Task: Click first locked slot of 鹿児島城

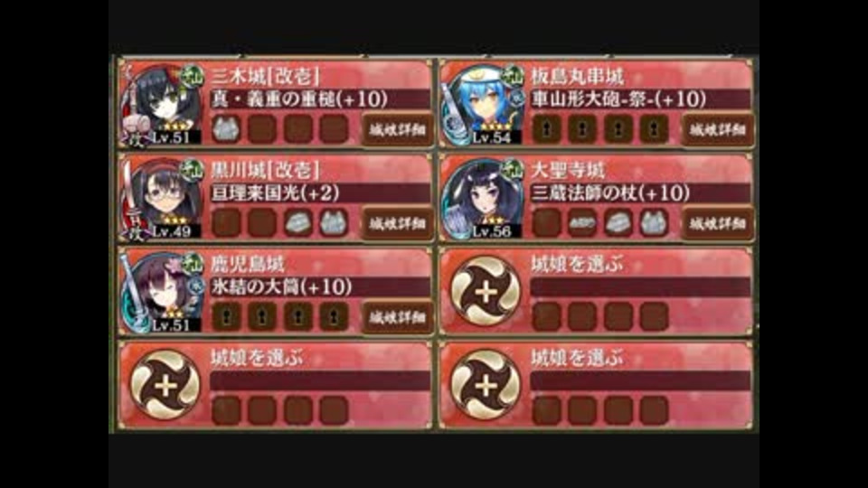Action: tap(226, 317)
